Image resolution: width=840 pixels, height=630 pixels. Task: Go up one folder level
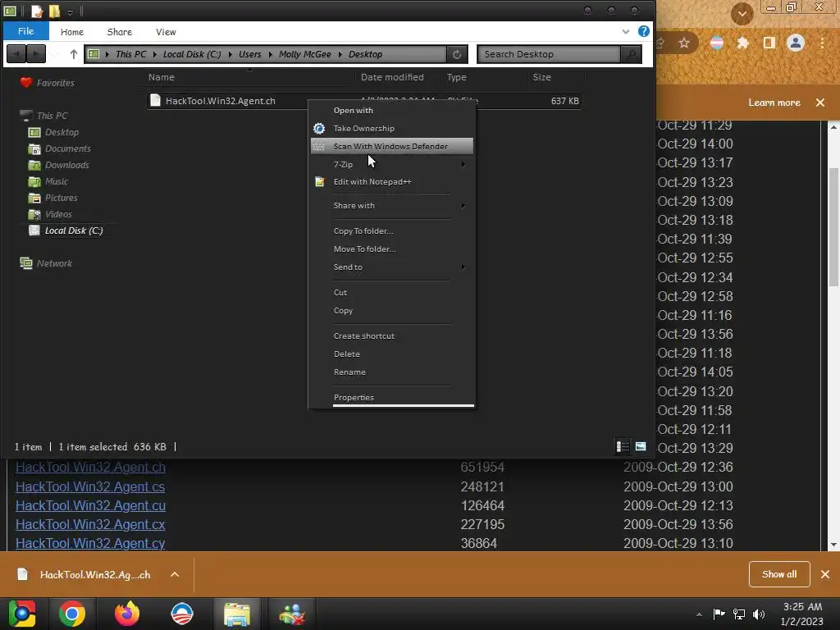[74, 53]
